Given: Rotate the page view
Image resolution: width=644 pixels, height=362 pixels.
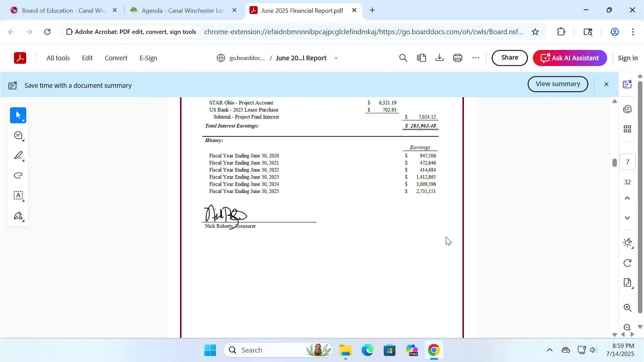Looking at the screenshot, I should point(627,263).
